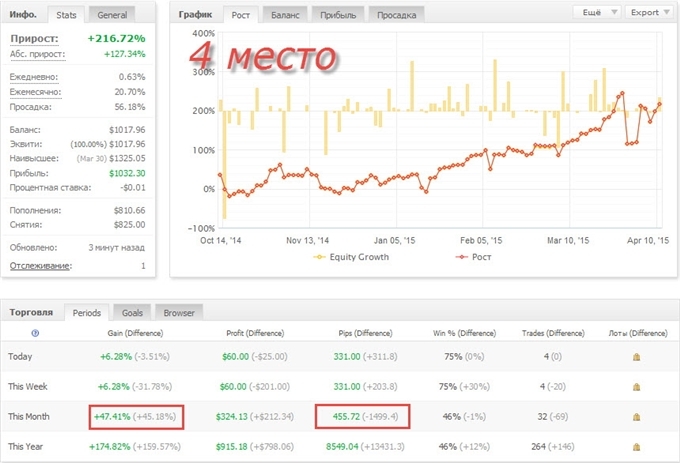
Task: Show the Просадка chart tab
Action: tap(398, 15)
